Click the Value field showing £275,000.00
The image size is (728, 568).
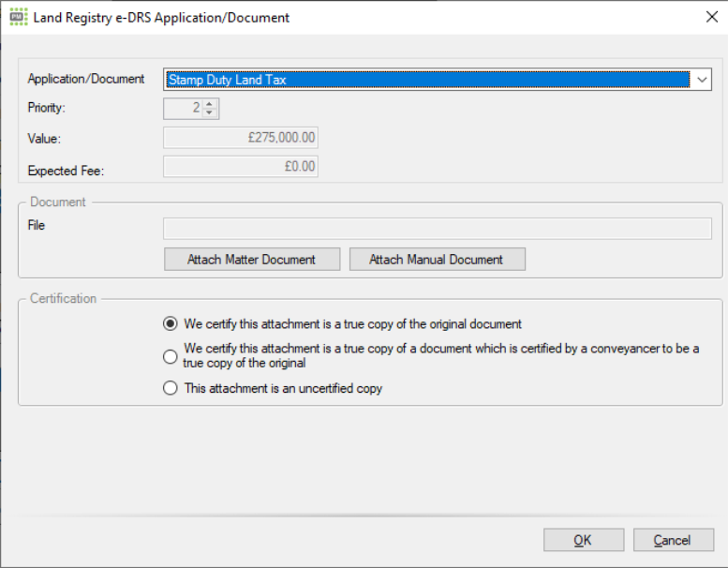tap(241, 138)
